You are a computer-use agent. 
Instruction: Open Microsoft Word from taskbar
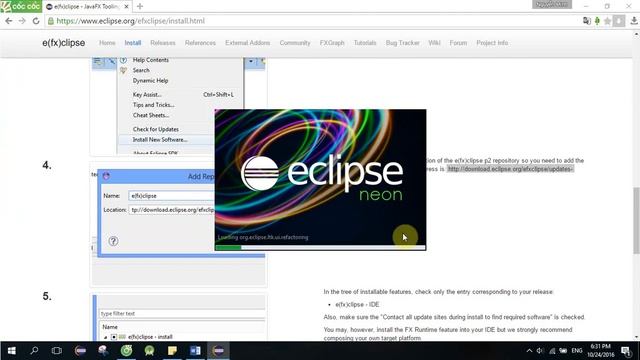point(195,351)
